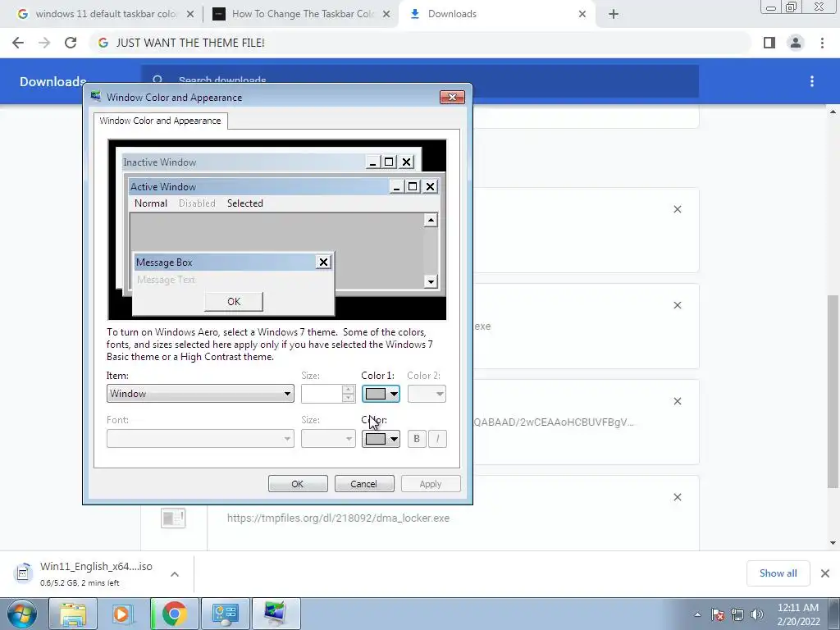Click Active Window title in preview

click(x=163, y=187)
